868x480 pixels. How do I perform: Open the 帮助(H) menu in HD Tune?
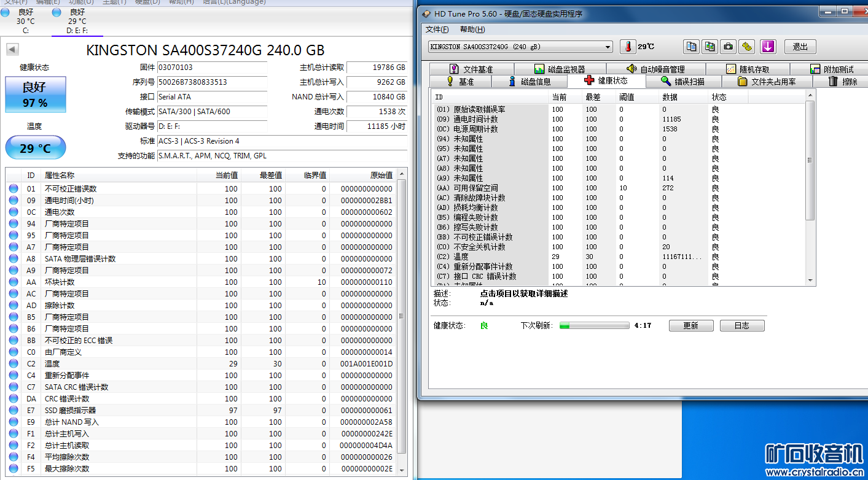click(472, 29)
